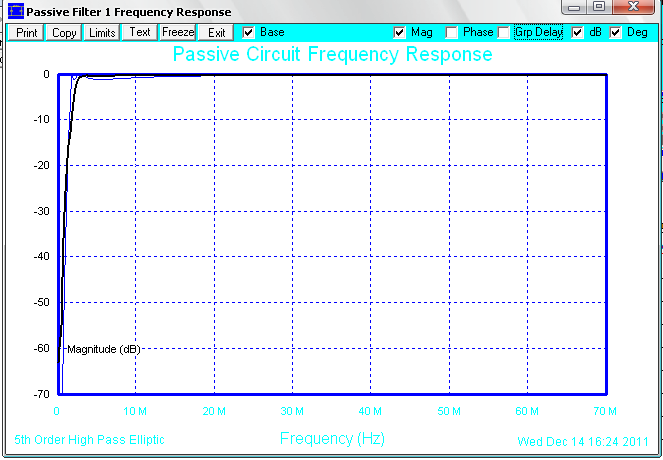Viewport: 663px width, 460px height.
Task: Click the Exit button
Action: coord(216,33)
